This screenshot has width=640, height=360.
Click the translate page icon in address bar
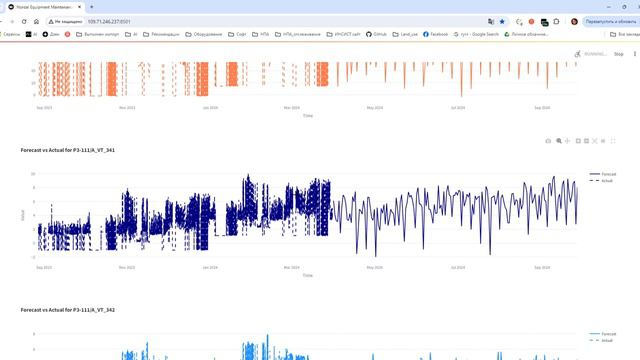tap(491, 22)
